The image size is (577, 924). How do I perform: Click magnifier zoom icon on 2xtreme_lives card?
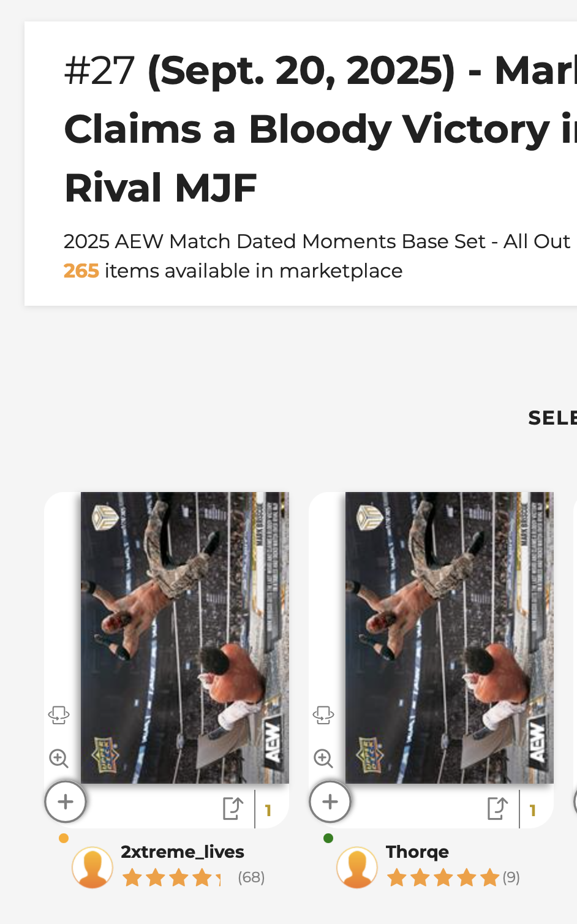[x=59, y=759]
